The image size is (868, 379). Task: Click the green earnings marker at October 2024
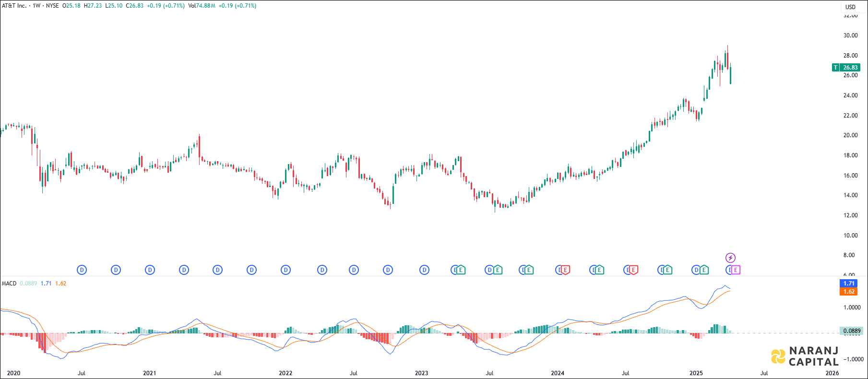coord(667,270)
